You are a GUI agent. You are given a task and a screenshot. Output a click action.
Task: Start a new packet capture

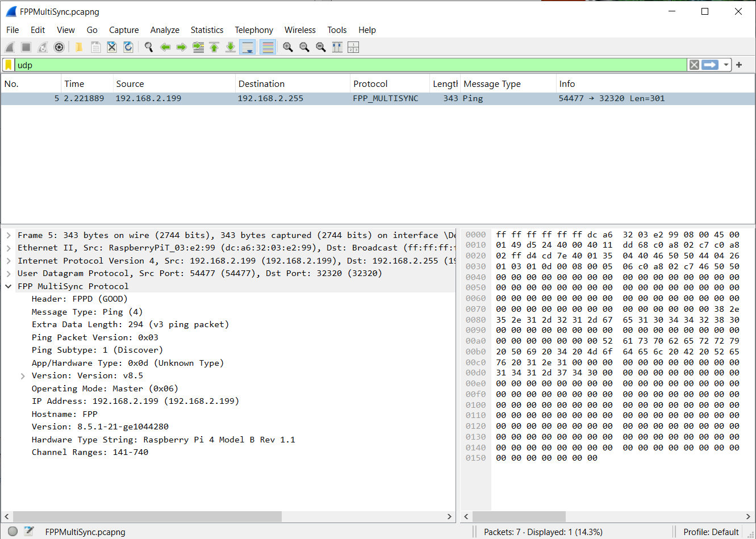coord(10,47)
